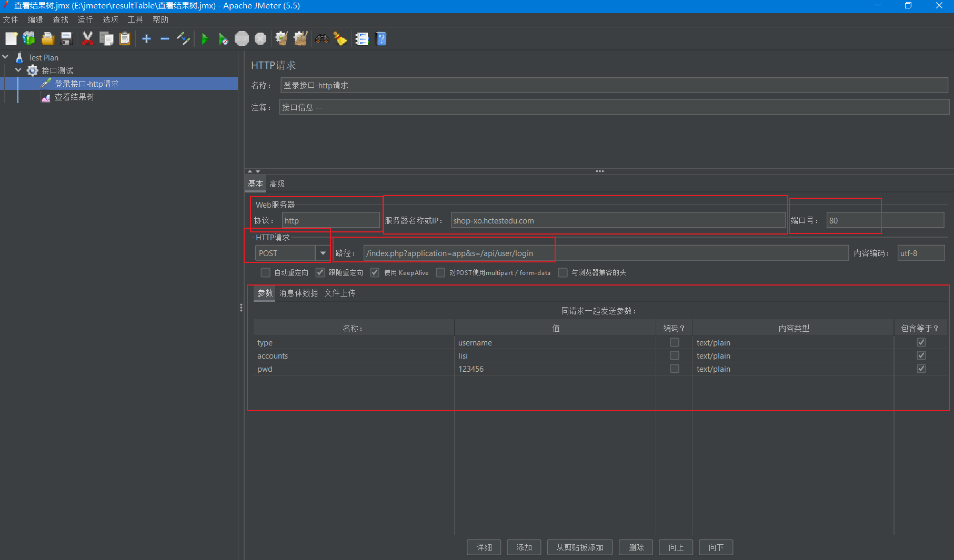Open the Help question mark icon
This screenshot has width=954, height=560.
coord(381,38)
